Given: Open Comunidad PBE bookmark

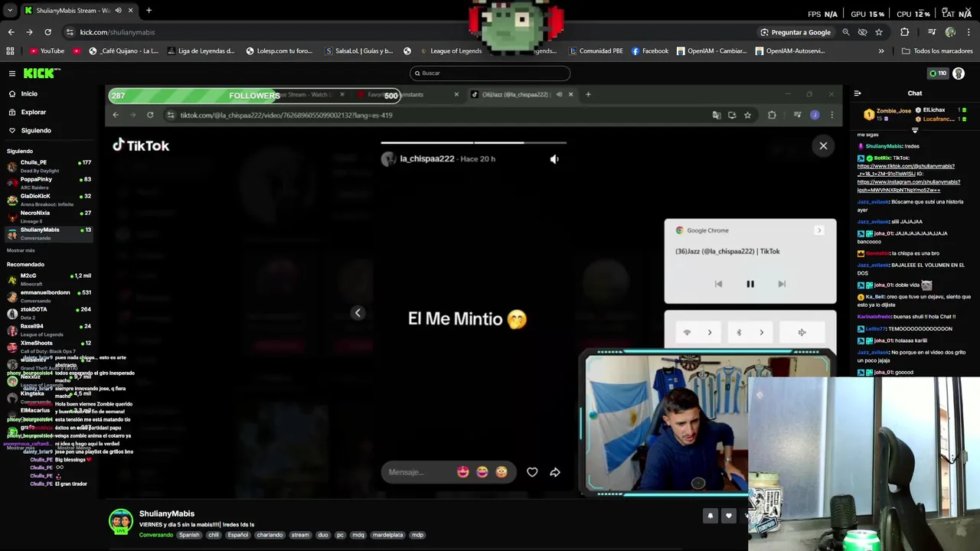Looking at the screenshot, I should 596,51.
